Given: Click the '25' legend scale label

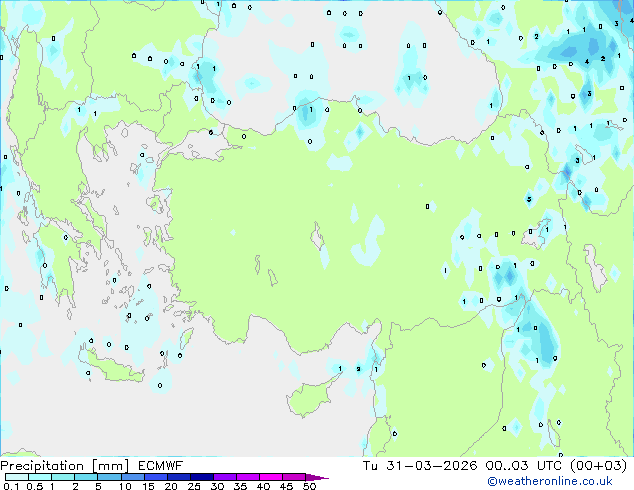Looking at the screenshot, I should [194, 486].
